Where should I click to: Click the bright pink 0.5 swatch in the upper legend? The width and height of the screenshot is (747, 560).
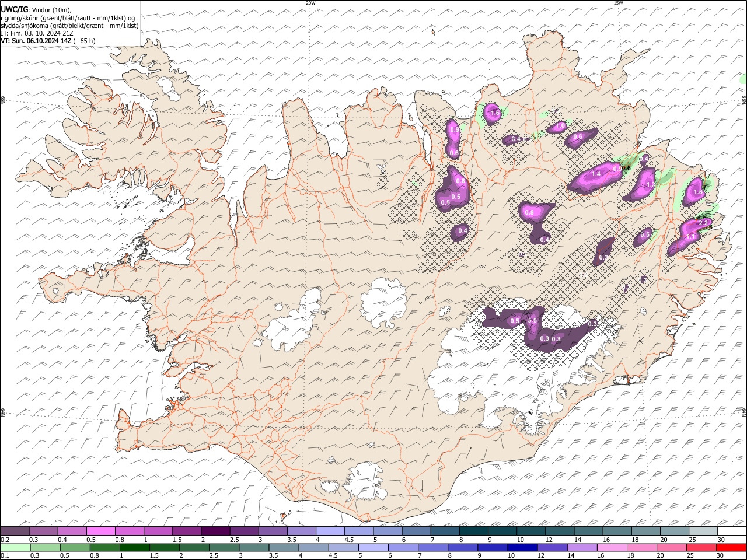pyautogui.click(x=100, y=531)
